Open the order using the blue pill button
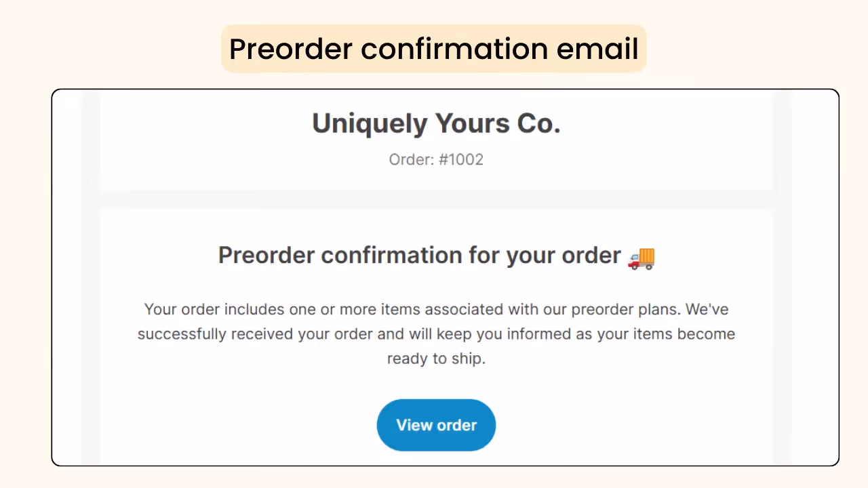 pyautogui.click(x=436, y=425)
